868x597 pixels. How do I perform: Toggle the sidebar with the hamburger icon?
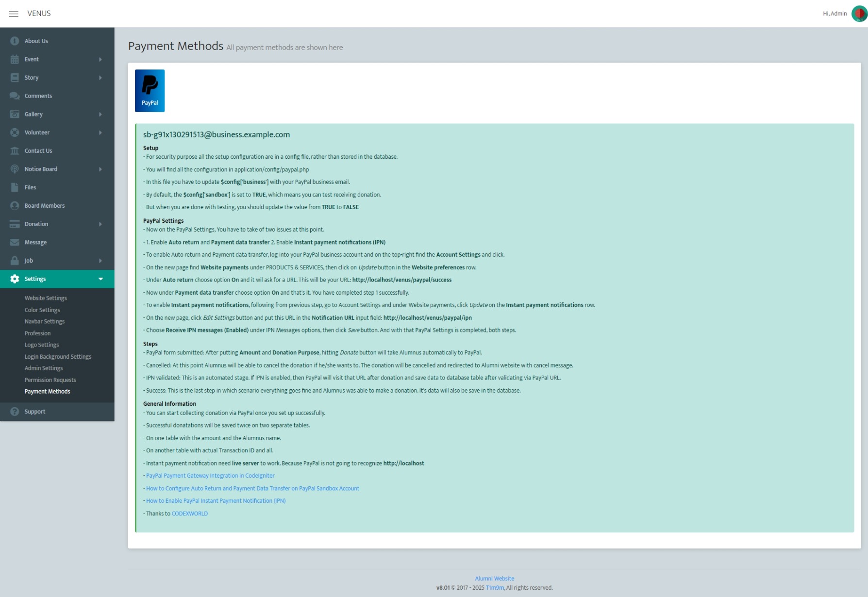(14, 13)
